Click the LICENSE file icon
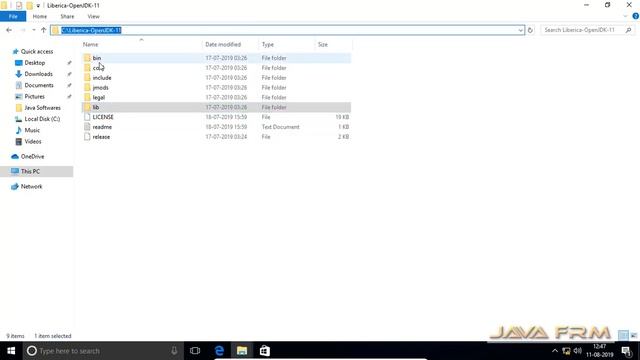Image resolution: width=640 pixels, height=360 pixels. [x=87, y=117]
